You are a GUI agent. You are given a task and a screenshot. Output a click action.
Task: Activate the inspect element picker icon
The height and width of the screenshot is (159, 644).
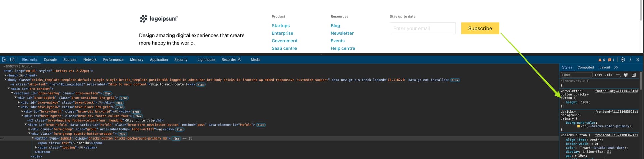pyautogui.click(x=4, y=59)
